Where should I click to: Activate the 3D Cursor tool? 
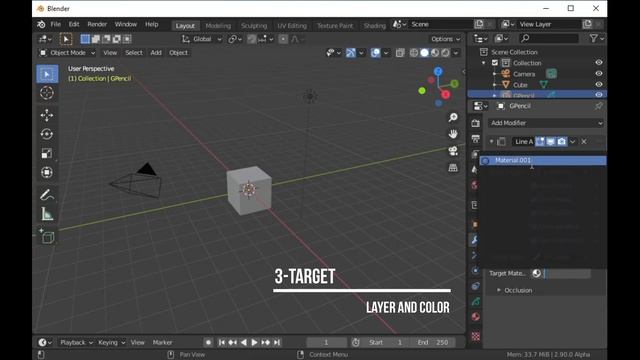[x=47, y=93]
